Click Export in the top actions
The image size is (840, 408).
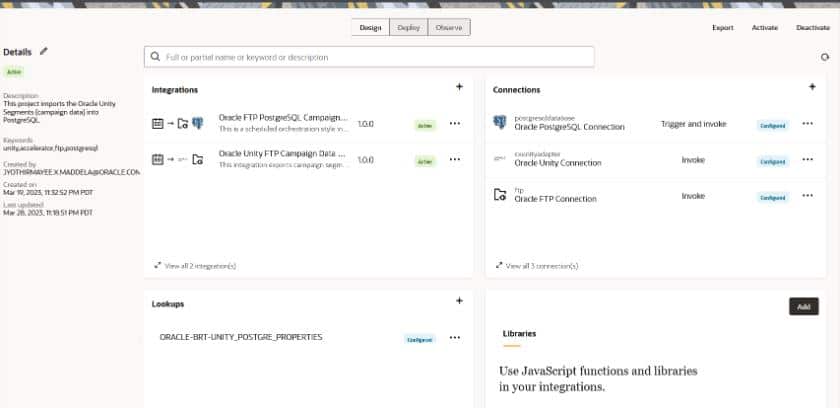click(723, 28)
